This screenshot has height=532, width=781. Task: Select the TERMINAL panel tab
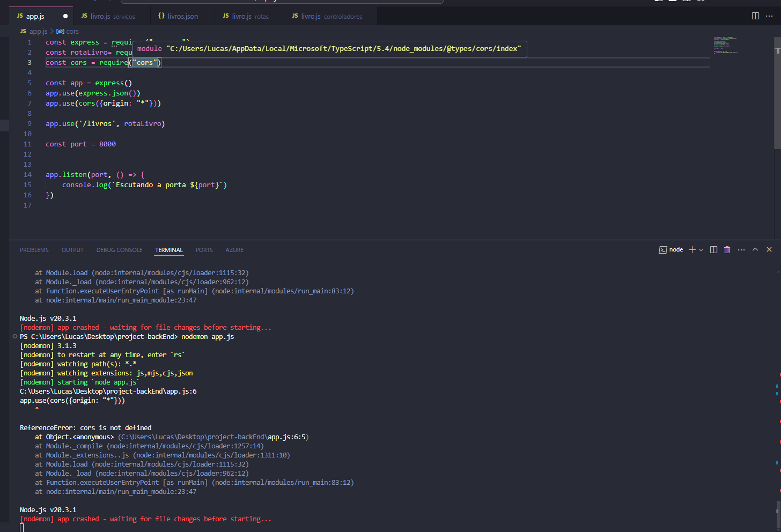coord(169,250)
